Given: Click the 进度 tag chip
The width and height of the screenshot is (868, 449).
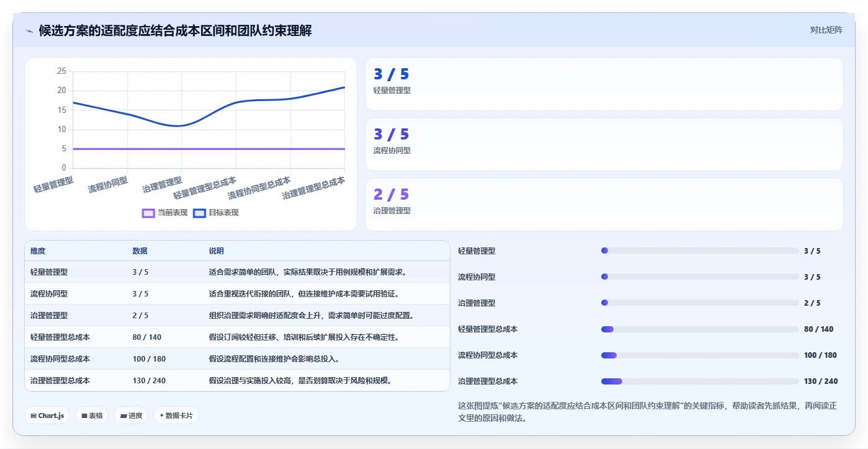Looking at the screenshot, I should 131,416.
